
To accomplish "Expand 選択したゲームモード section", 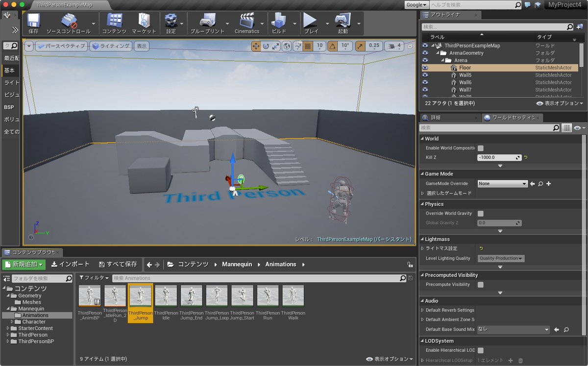I will click(x=422, y=194).
